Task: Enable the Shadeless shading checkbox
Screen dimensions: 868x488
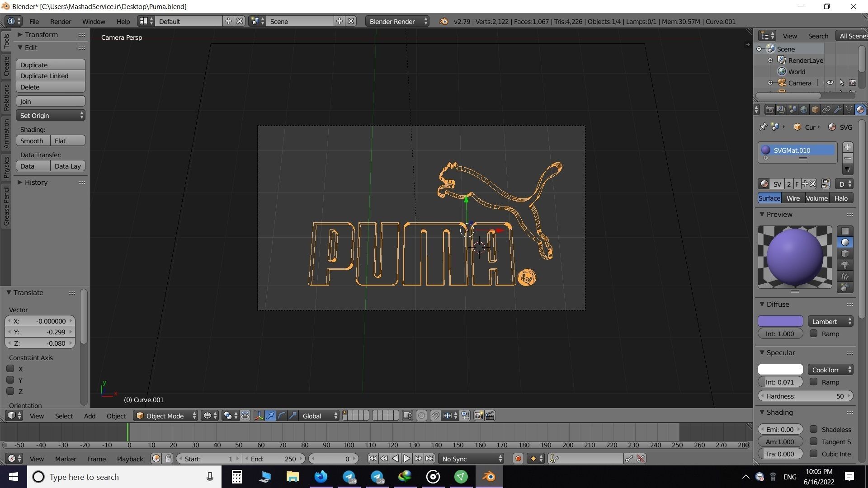Action: click(x=814, y=429)
